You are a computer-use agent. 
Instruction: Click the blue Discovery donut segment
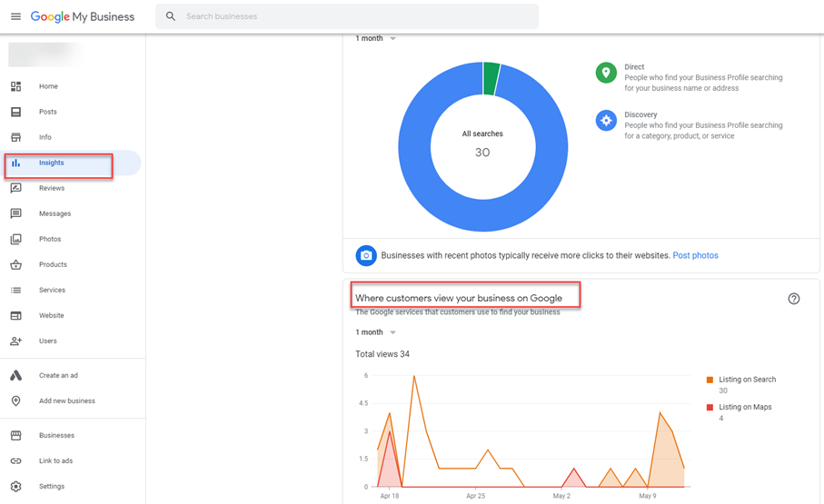coord(483,215)
